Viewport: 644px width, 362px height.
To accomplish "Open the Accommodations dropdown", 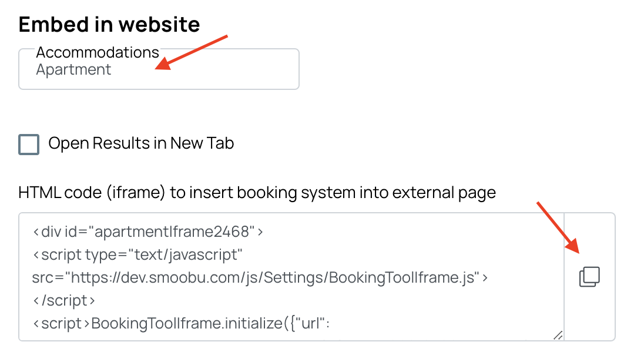I will 159,69.
